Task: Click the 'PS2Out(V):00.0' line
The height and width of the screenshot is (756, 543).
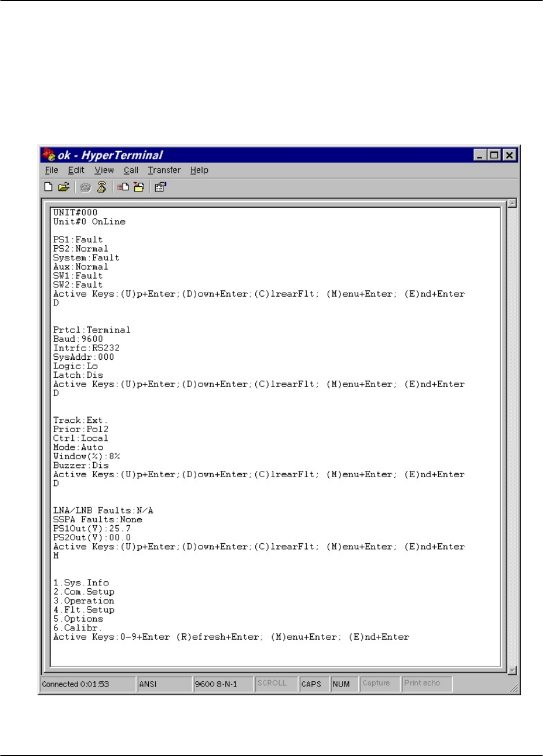Action: click(x=92, y=537)
